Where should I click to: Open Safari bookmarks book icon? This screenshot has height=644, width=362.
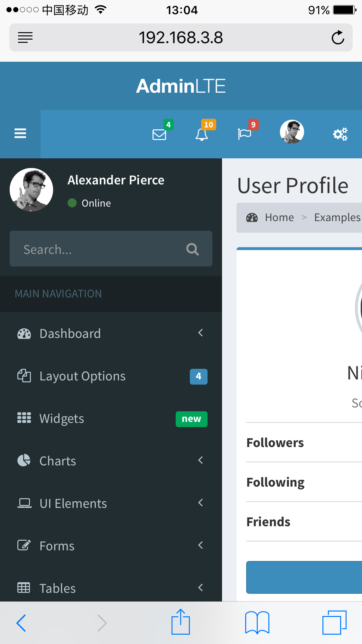257,622
